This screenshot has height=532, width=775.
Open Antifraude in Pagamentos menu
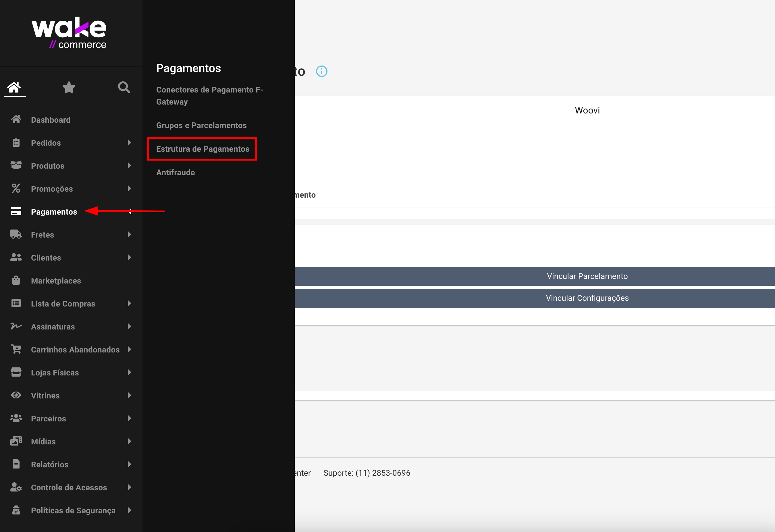176,172
